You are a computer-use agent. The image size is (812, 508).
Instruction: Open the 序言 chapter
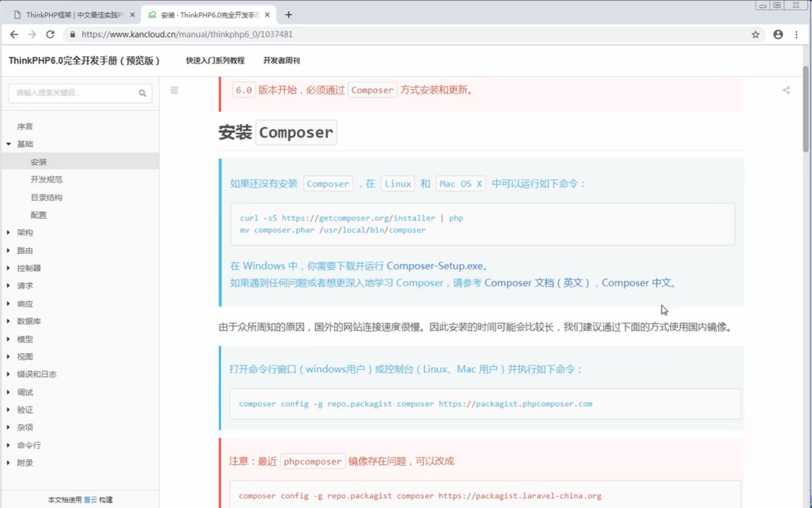point(25,126)
